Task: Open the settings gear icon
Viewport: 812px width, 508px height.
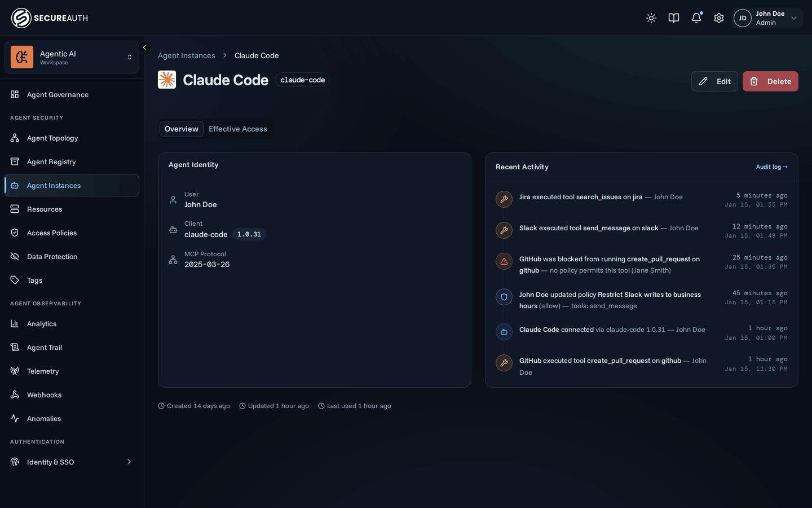Action: (x=719, y=18)
